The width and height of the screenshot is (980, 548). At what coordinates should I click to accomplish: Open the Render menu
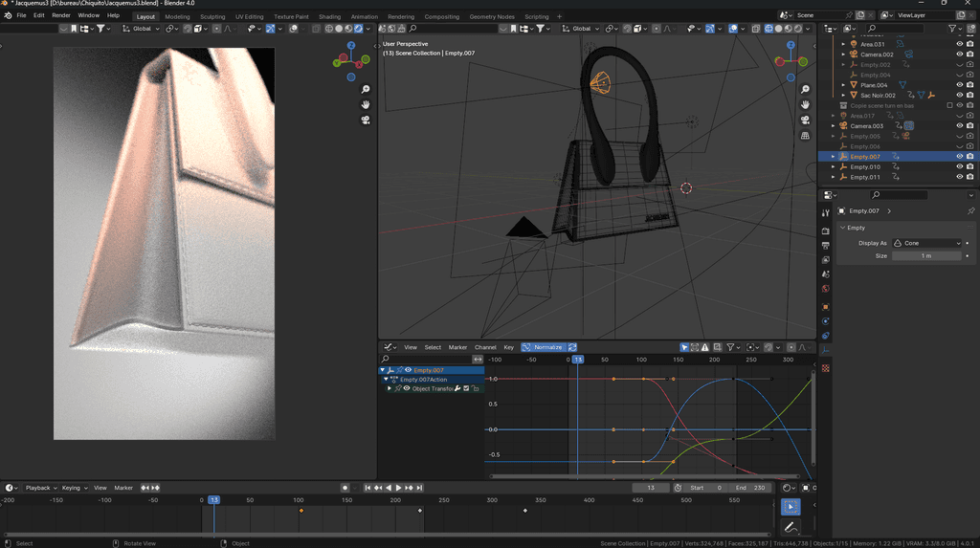tap(61, 16)
